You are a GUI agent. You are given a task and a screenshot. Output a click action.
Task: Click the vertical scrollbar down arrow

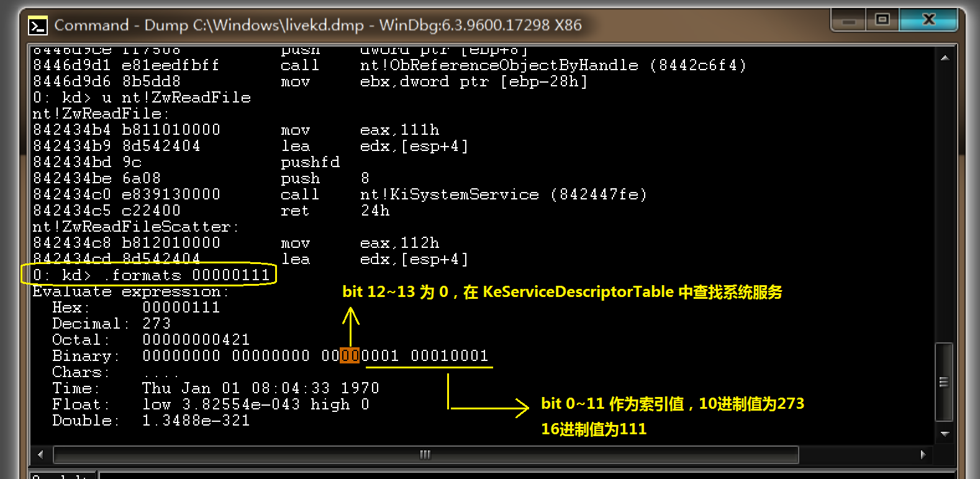(x=945, y=434)
